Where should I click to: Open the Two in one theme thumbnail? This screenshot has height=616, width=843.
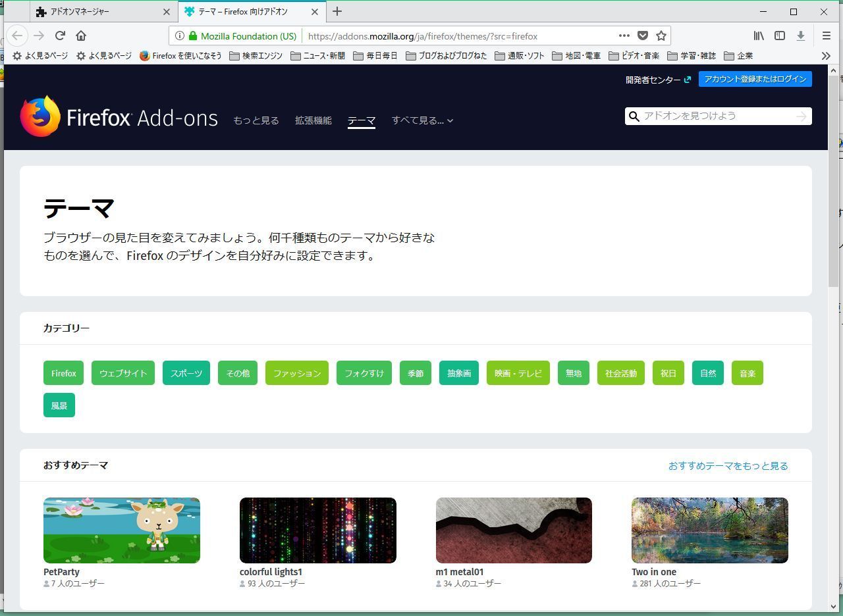coord(710,530)
